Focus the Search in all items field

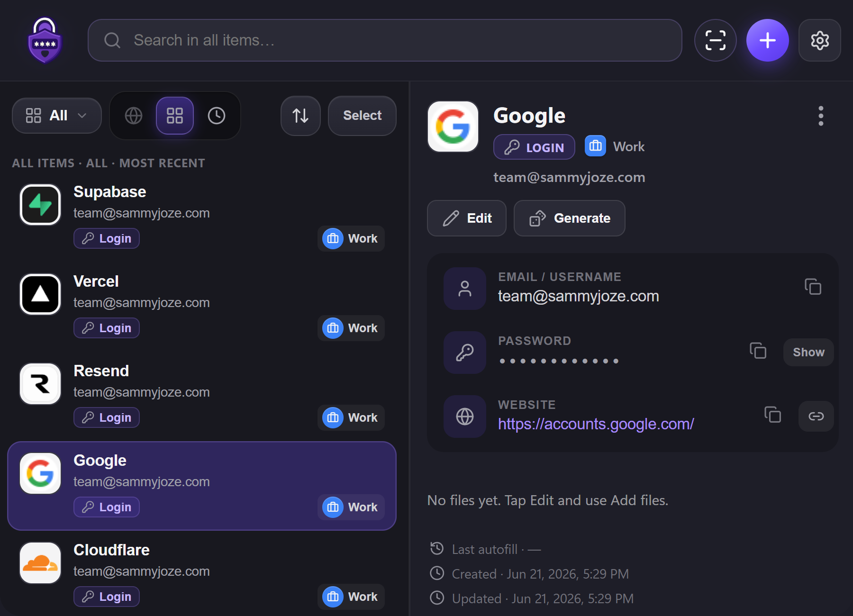coord(385,40)
